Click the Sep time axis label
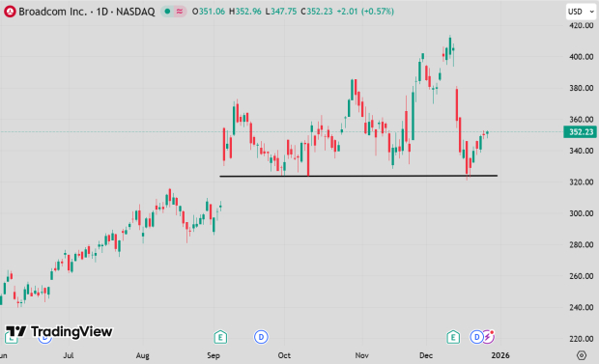The width and height of the screenshot is (599, 364). pyautogui.click(x=214, y=355)
